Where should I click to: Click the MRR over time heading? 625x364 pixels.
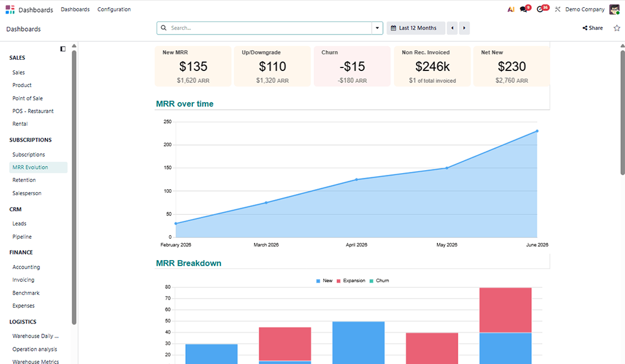(x=185, y=104)
